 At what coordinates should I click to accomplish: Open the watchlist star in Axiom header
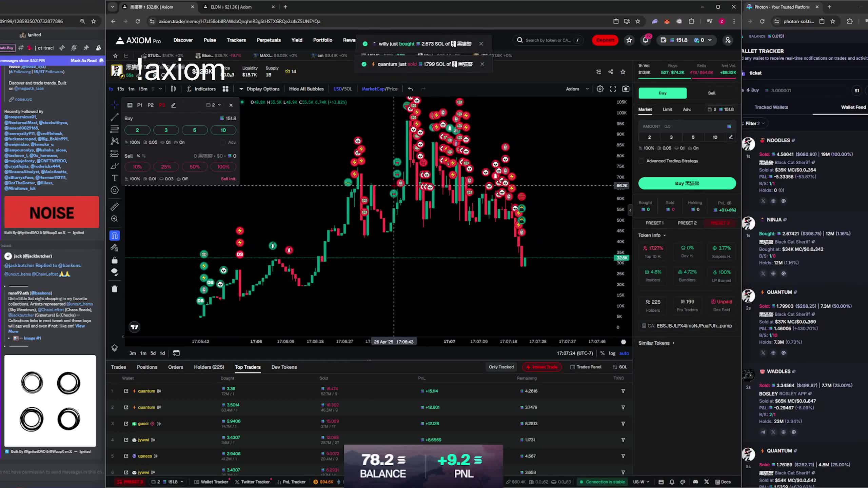click(x=629, y=40)
